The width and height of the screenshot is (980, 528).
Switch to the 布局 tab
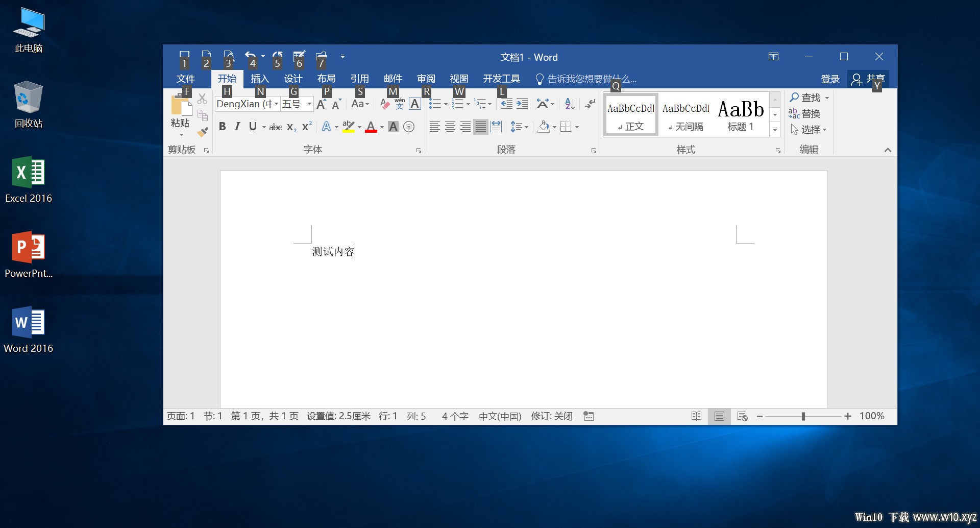[326, 79]
